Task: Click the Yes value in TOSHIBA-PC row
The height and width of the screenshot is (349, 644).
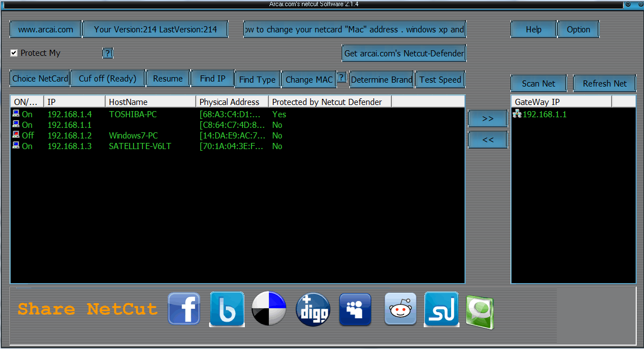Action: pos(280,114)
